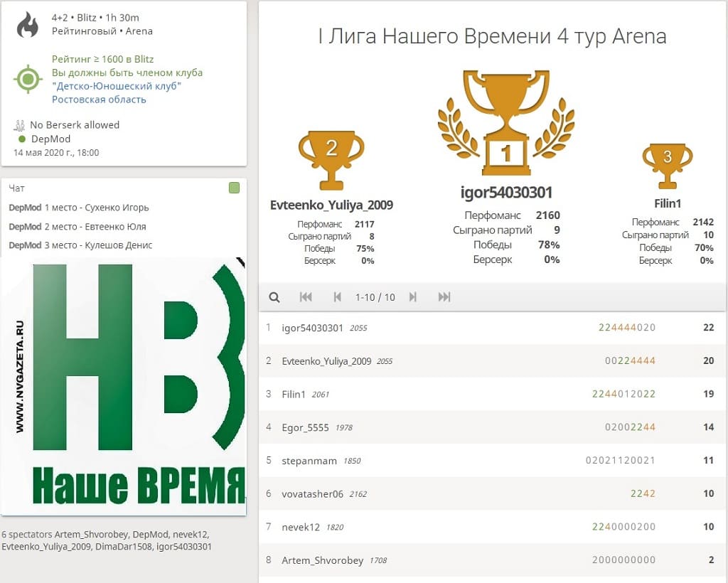Toggle the chat green checkbox
728x583 pixels.
(234, 188)
